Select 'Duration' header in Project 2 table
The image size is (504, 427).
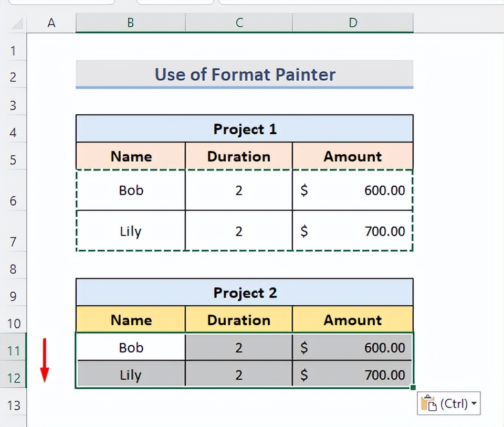point(239,319)
